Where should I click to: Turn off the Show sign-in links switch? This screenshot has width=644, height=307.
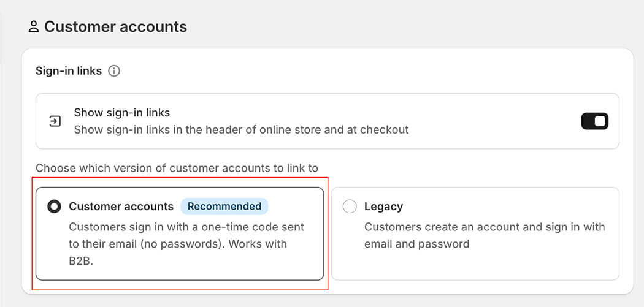[594, 121]
